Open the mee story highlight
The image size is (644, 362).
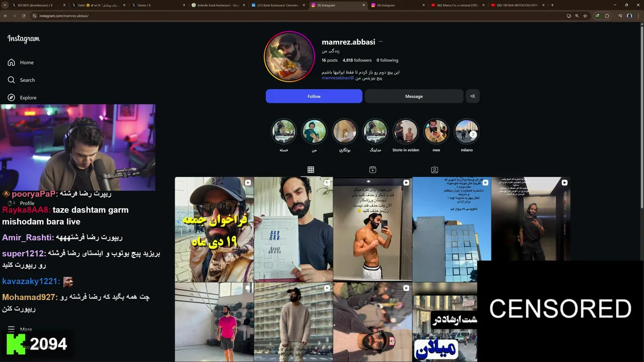[x=436, y=136]
